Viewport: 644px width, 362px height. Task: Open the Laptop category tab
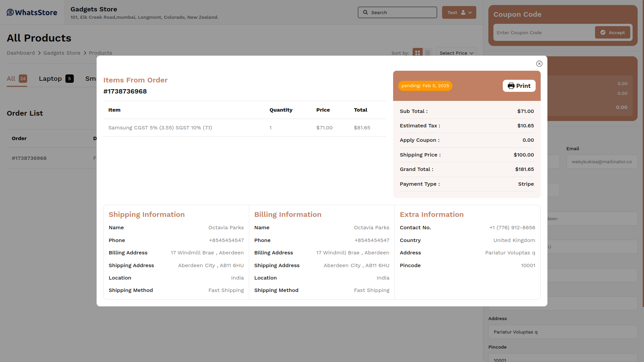click(56, 79)
